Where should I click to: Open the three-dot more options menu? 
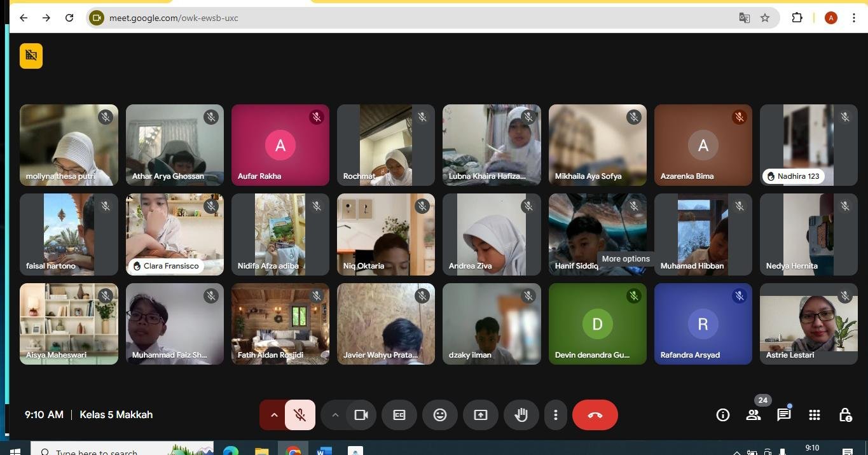(555, 415)
